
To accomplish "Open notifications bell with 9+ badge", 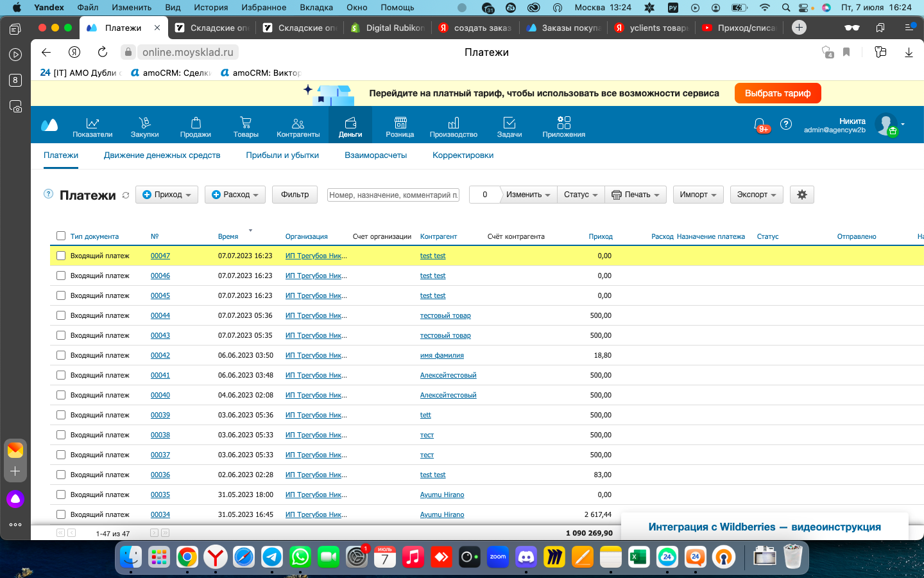I will point(760,125).
